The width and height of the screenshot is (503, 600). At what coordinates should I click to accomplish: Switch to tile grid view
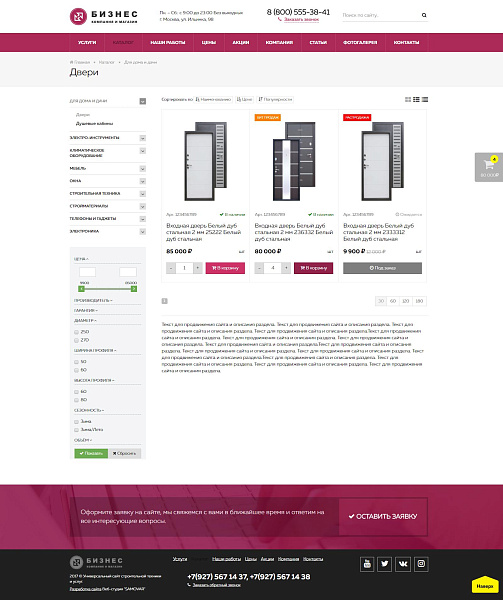point(408,99)
